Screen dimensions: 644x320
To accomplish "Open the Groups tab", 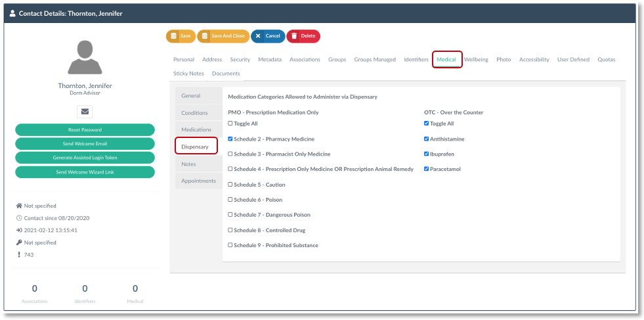I will (337, 60).
